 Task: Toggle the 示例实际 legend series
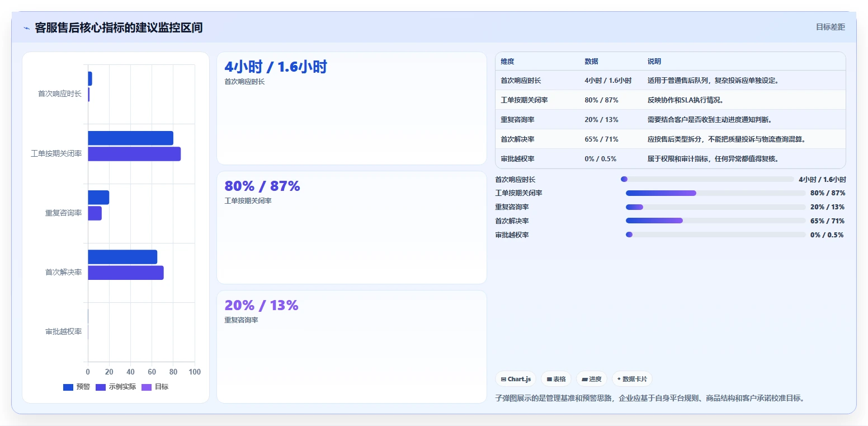click(116, 387)
